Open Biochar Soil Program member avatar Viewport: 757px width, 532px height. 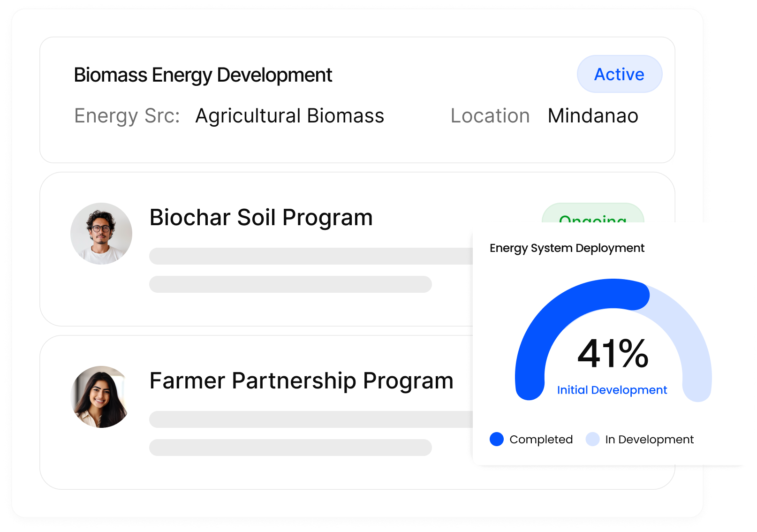click(101, 233)
